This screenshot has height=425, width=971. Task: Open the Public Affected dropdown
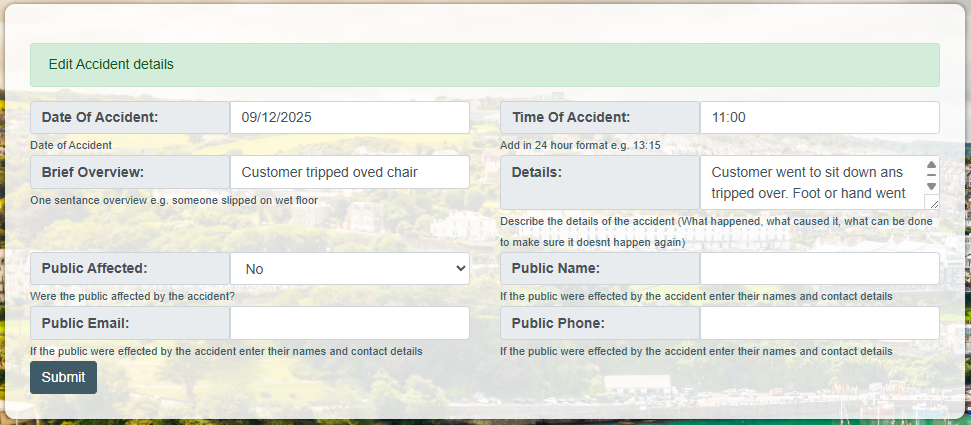[349, 268]
